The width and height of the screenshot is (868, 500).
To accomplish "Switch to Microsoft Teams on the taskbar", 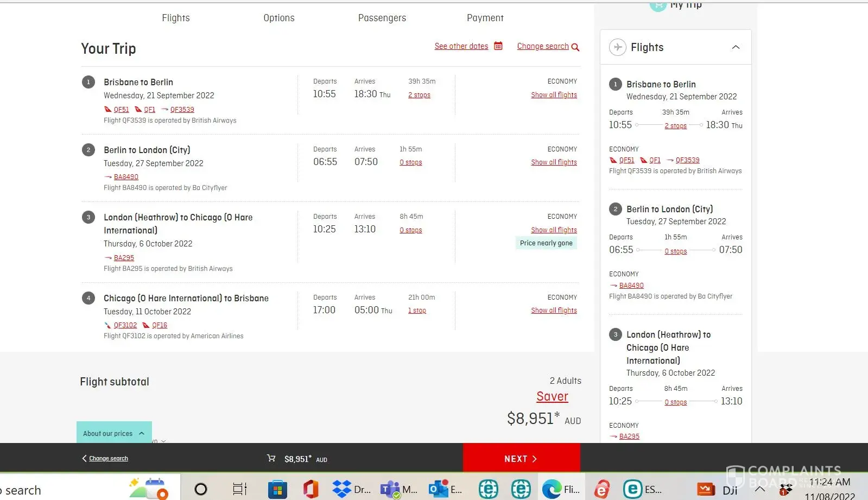I will coord(399,489).
